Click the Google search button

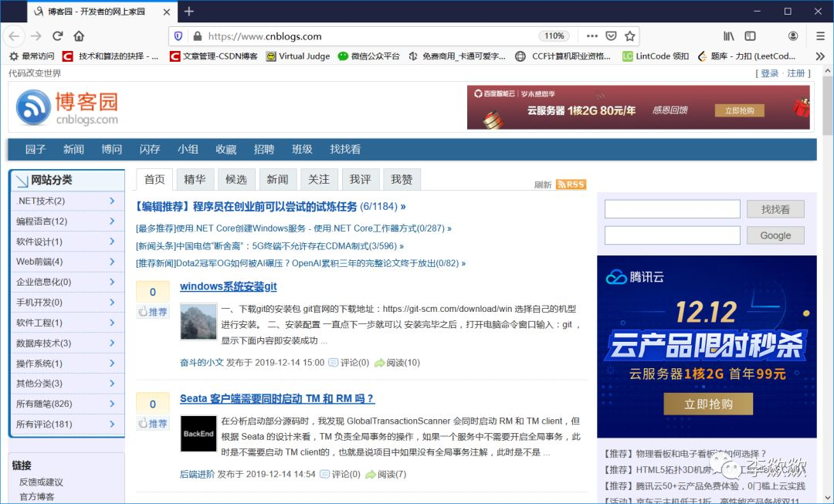[x=775, y=235]
